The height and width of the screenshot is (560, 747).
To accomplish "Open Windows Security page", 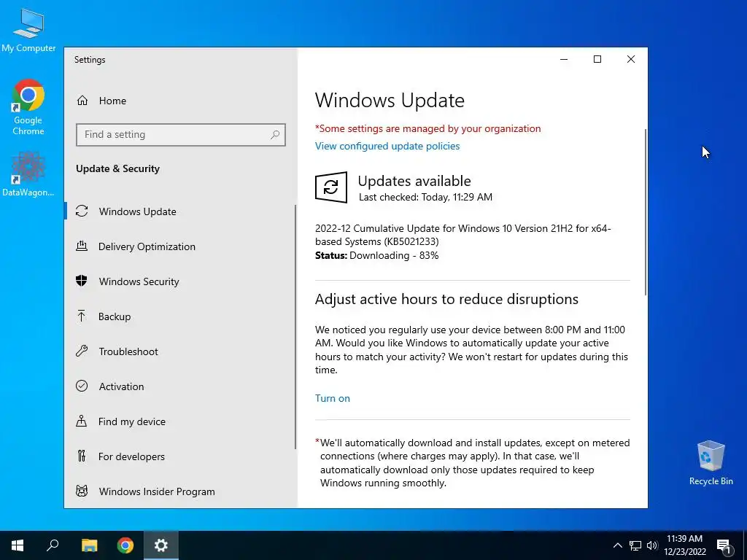I will [x=139, y=281].
